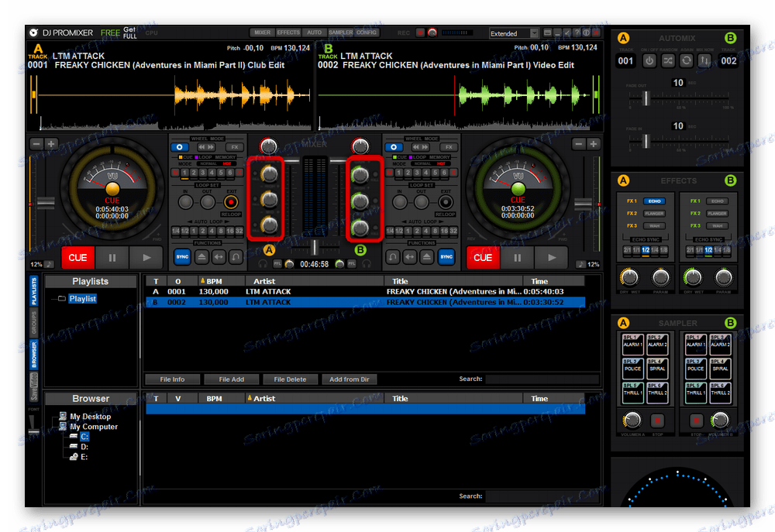Click the Automix Mix Now icon
The image size is (775, 532).
(x=704, y=60)
